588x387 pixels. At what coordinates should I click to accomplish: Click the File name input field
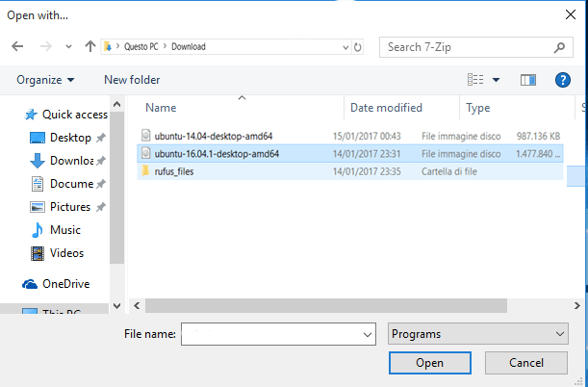point(278,334)
